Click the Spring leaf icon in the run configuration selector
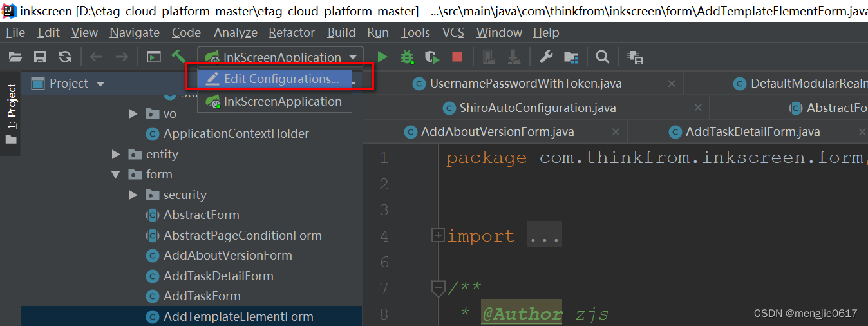This screenshot has height=326, width=868. 212,58
